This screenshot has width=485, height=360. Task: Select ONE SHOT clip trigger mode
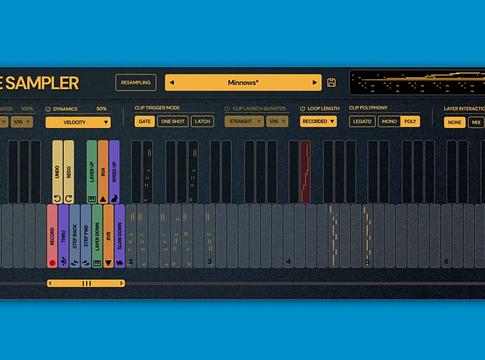[173, 121]
